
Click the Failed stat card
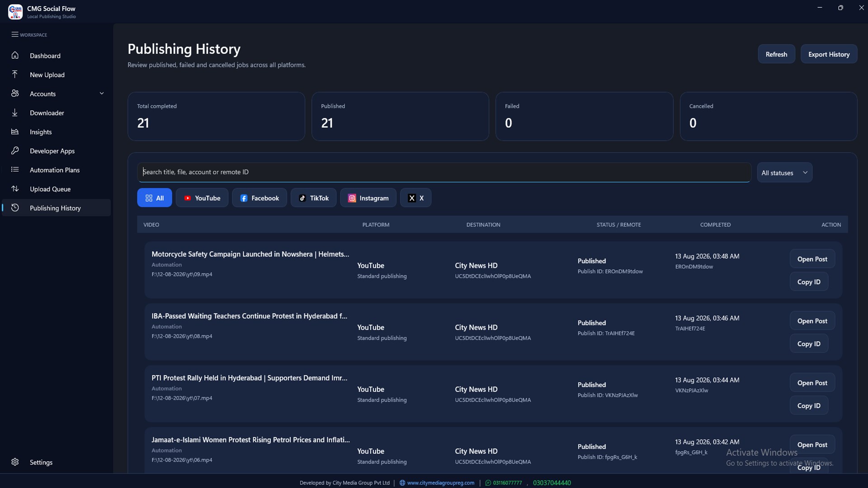tap(584, 116)
